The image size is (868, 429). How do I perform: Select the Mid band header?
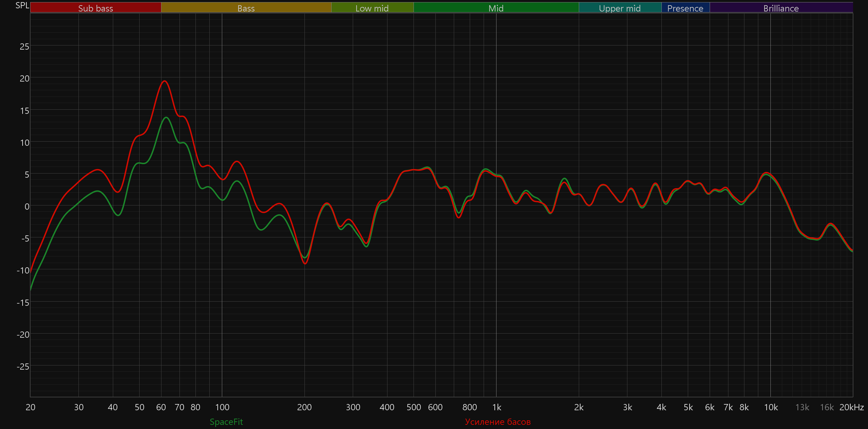[496, 8]
